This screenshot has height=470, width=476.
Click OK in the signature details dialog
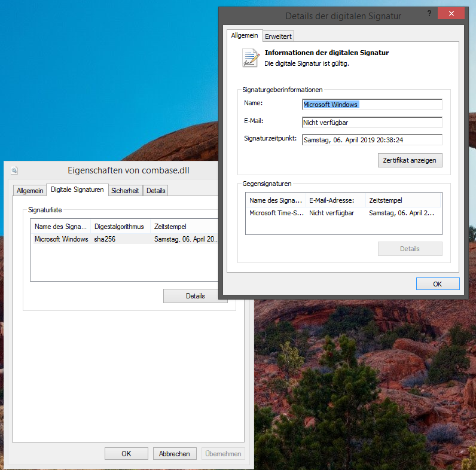pyautogui.click(x=438, y=284)
